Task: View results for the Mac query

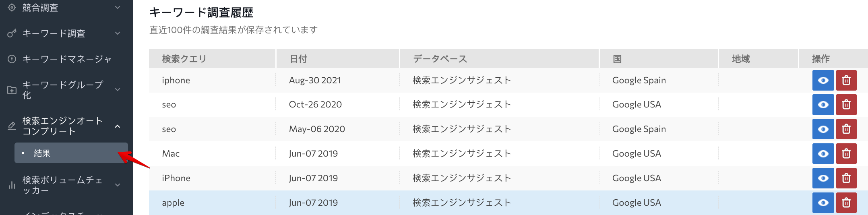Action: [x=823, y=154]
